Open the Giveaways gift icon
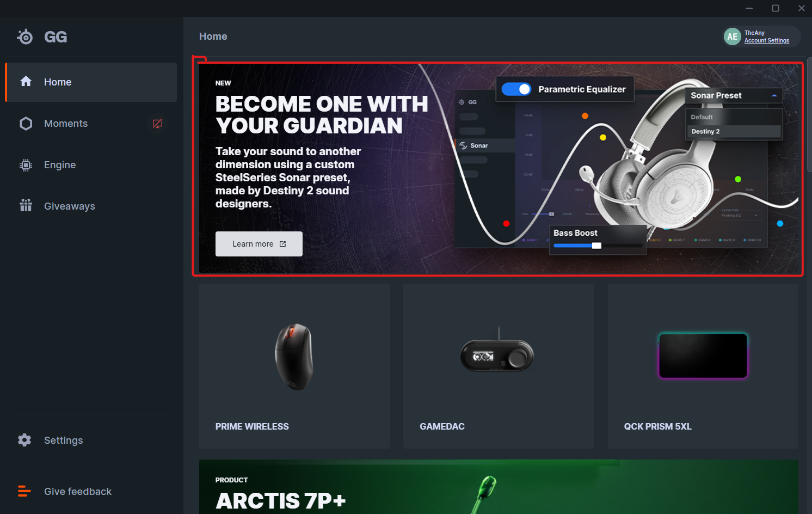812x514 pixels. (26, 205)
